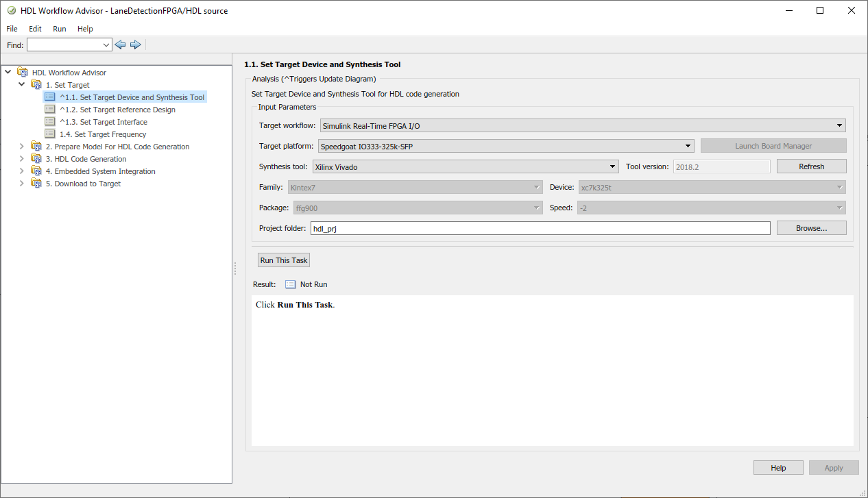Collapse the Set Target tree node
The image size is (868, 498).
point(22,85)
